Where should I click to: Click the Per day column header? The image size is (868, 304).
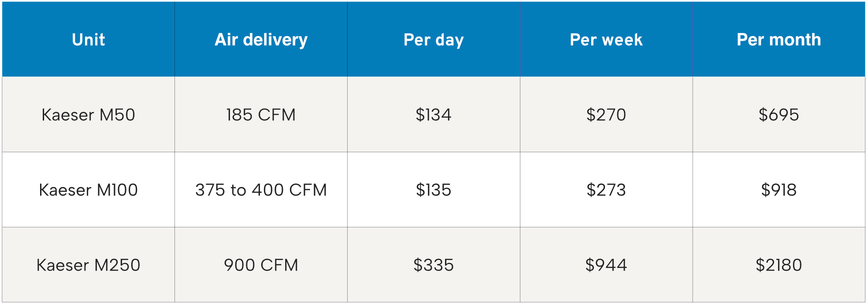point(434,40)
